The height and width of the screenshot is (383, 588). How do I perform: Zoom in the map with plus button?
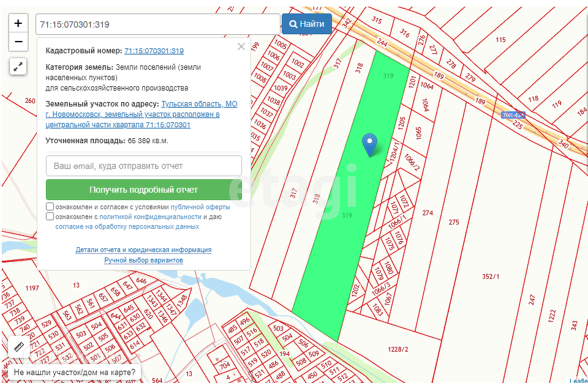pos(18,23)
